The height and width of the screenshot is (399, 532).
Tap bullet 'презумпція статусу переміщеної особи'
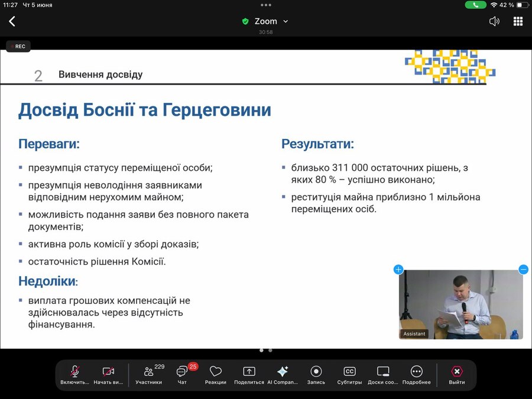(x=121, y=168)
